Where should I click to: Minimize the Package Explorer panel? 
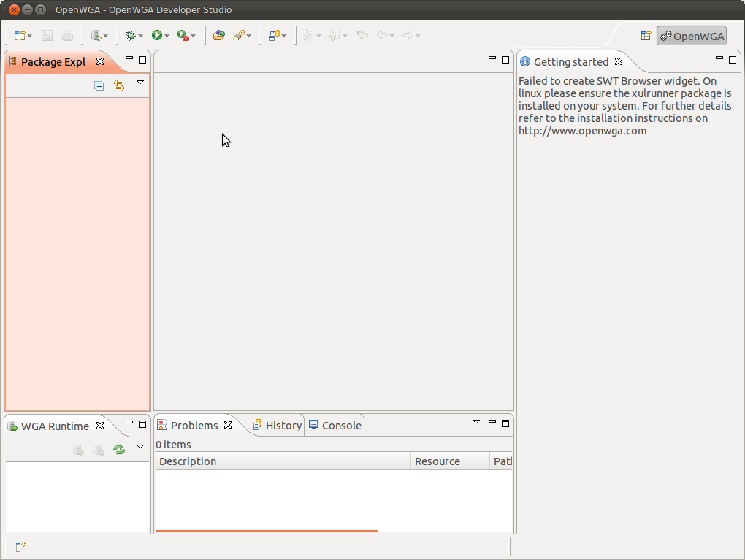129,59
